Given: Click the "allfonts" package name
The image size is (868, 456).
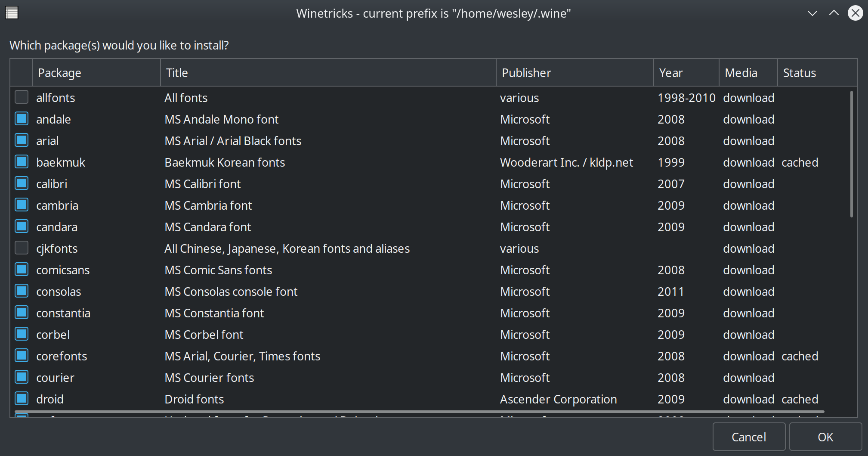Looking at the screenshot, I should [56, 98].
